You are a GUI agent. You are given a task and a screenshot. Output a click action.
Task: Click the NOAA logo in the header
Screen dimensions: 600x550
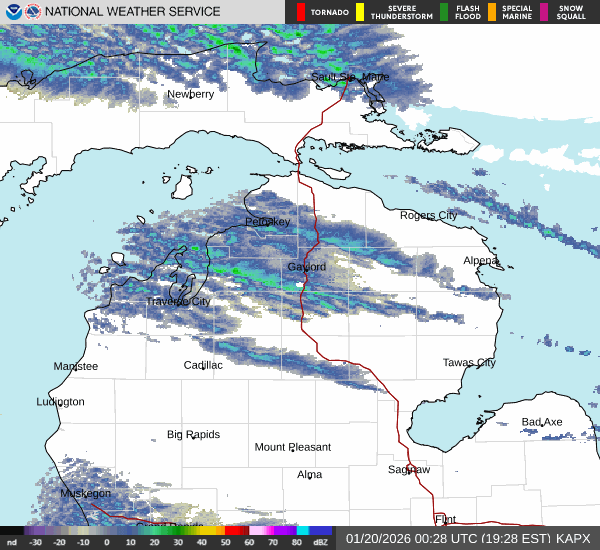coord(12,12)
